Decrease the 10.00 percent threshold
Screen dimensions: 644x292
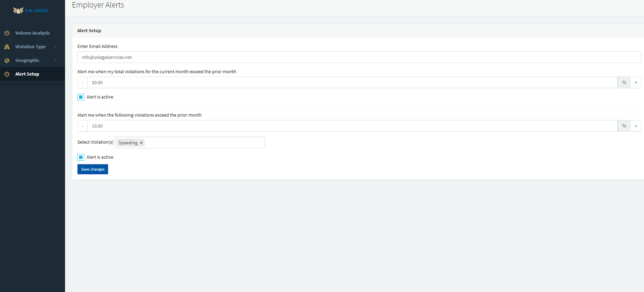(x=83, y=126)
